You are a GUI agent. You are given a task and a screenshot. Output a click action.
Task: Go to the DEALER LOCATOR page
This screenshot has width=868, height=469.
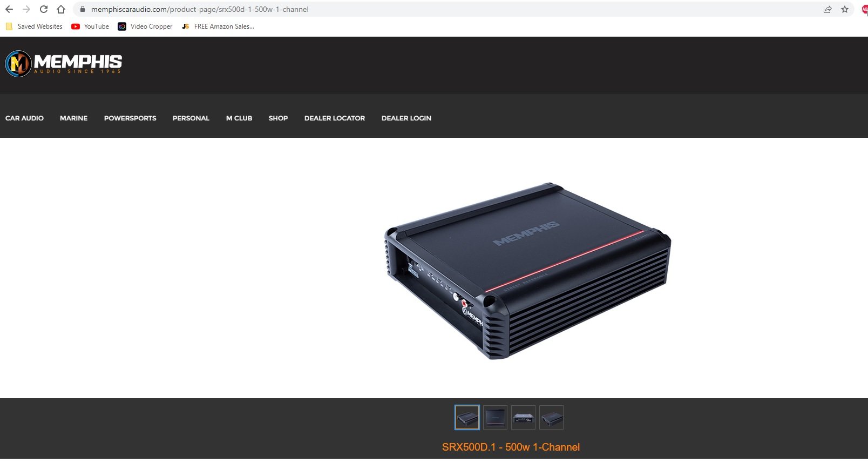coord(335,118)
